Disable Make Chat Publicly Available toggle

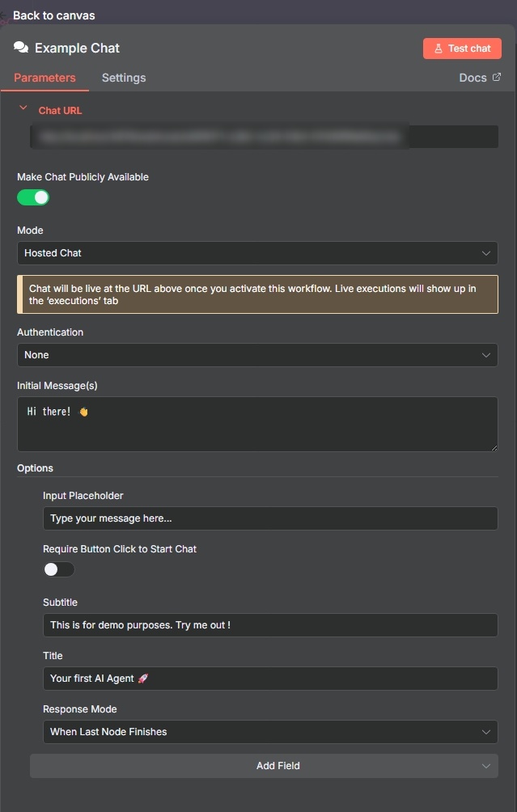tap(33, 197)
